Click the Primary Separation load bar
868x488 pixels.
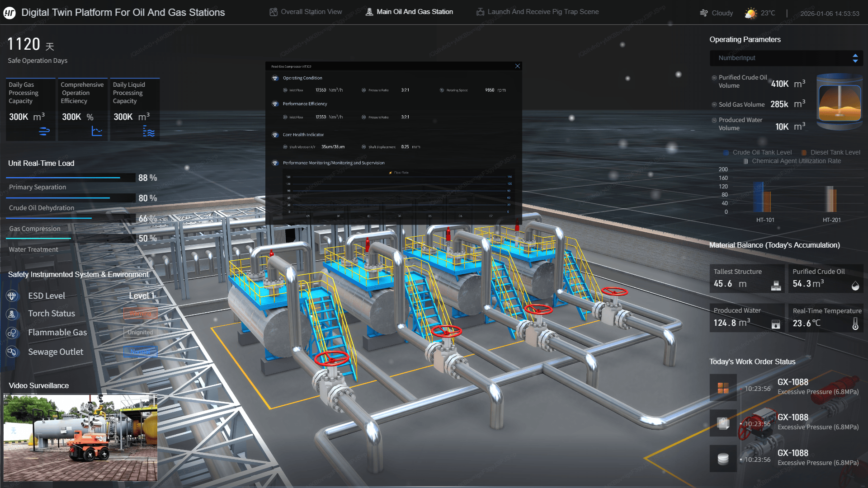(x=70, y=178)
